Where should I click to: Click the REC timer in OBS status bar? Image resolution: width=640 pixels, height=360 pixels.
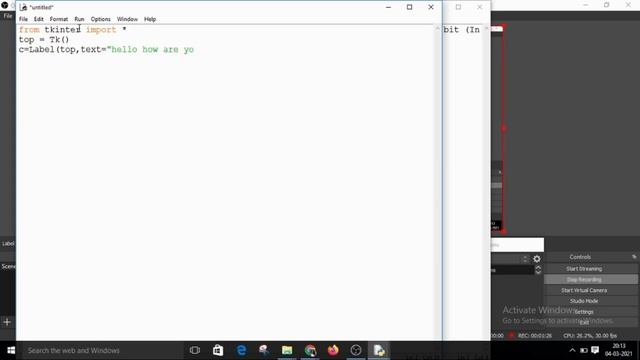pos(535,336)
